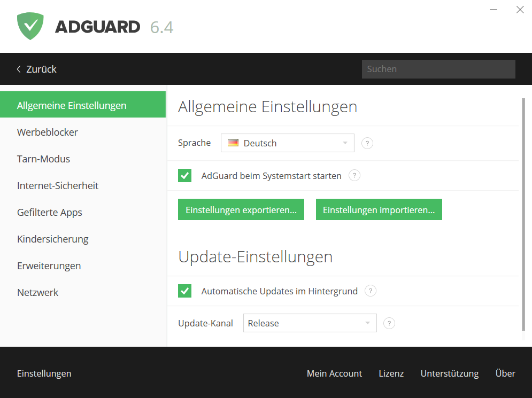Minimize the AdGuard window

[x=494, y=10]
